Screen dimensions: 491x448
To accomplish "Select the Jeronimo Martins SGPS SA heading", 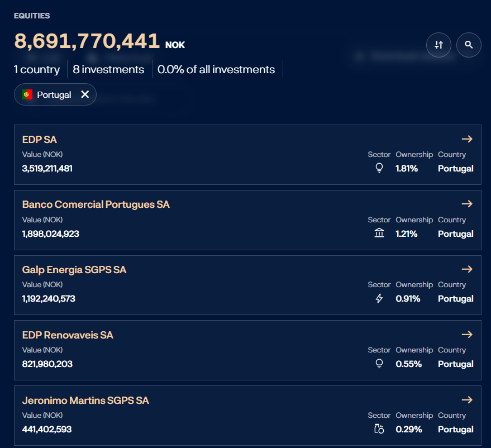I will click(85, 401).
